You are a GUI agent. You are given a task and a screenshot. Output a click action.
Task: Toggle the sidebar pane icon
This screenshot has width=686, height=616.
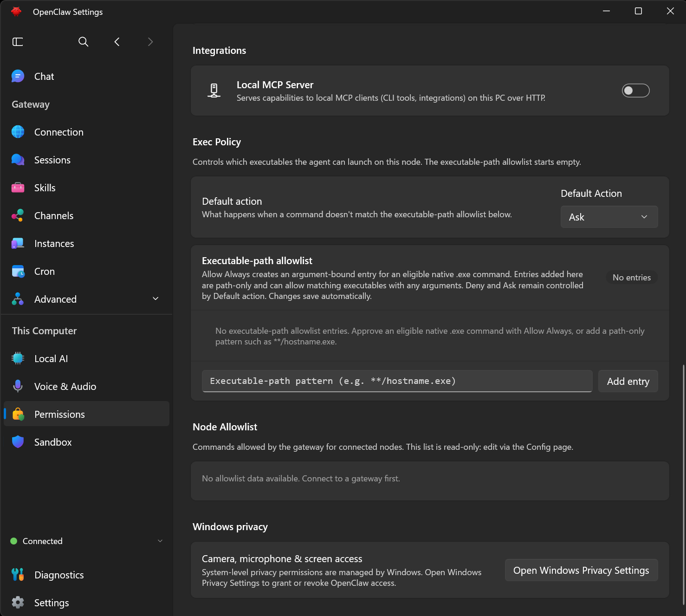(18, 42)
